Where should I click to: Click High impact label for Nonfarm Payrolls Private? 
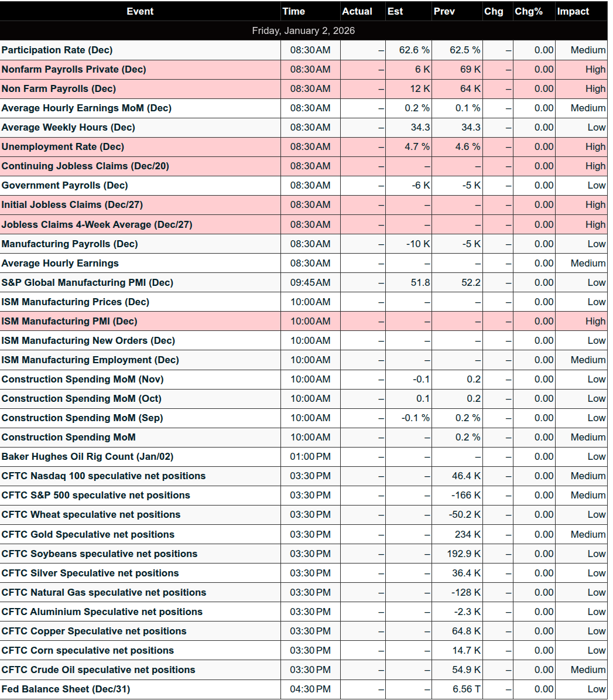pyautogui.click(x=595, y=69)
